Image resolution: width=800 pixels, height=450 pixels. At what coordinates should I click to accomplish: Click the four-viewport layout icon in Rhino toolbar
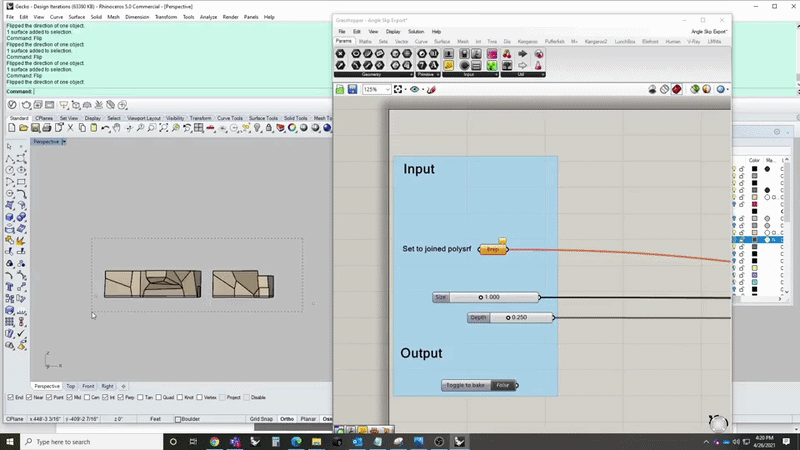tap(198, 128)
